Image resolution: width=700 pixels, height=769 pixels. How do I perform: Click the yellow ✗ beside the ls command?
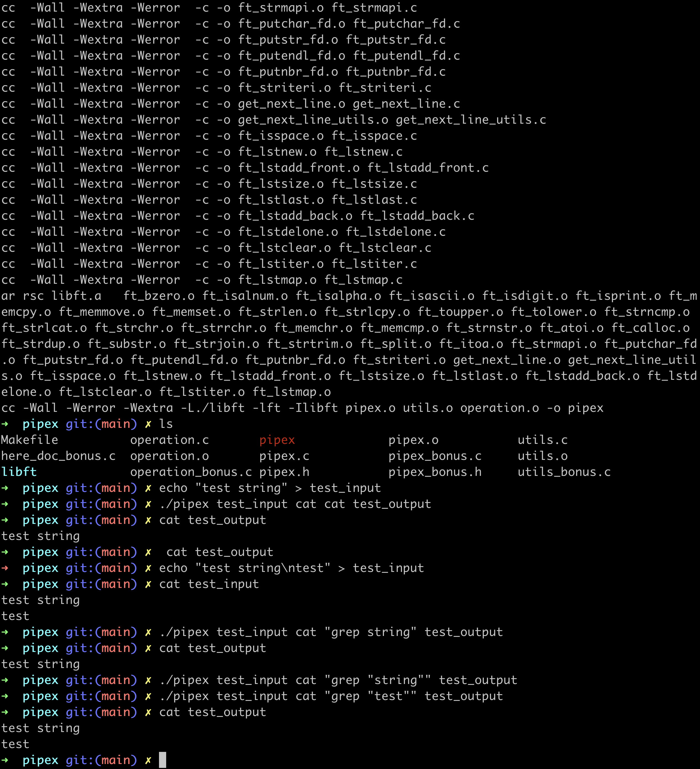(x=148, y=424)
